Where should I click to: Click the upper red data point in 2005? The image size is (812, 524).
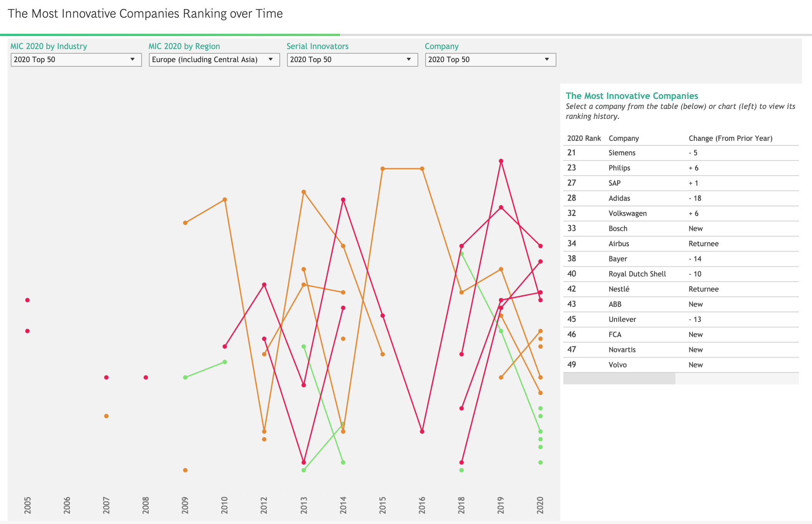point(28,300)
